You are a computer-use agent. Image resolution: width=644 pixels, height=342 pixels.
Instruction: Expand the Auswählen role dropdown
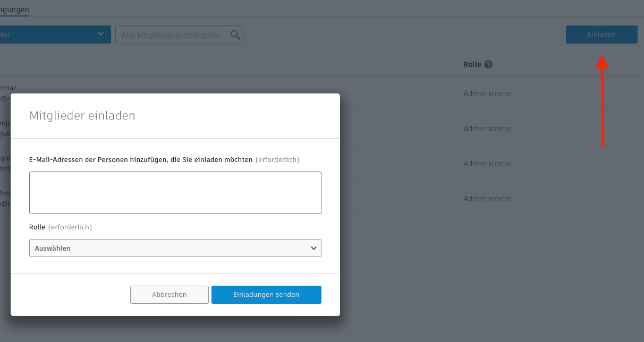coord(175,248)
